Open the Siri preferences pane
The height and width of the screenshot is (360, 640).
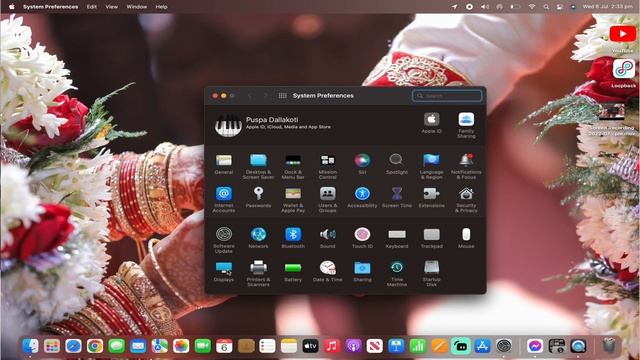click(362, 164)
